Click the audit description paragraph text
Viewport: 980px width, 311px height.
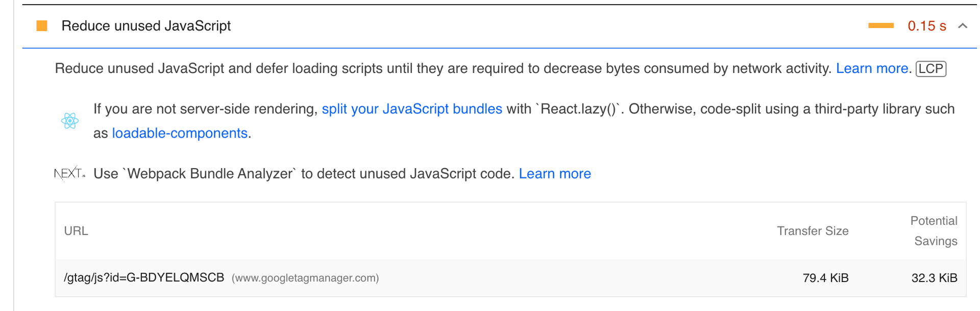point(443,68)
